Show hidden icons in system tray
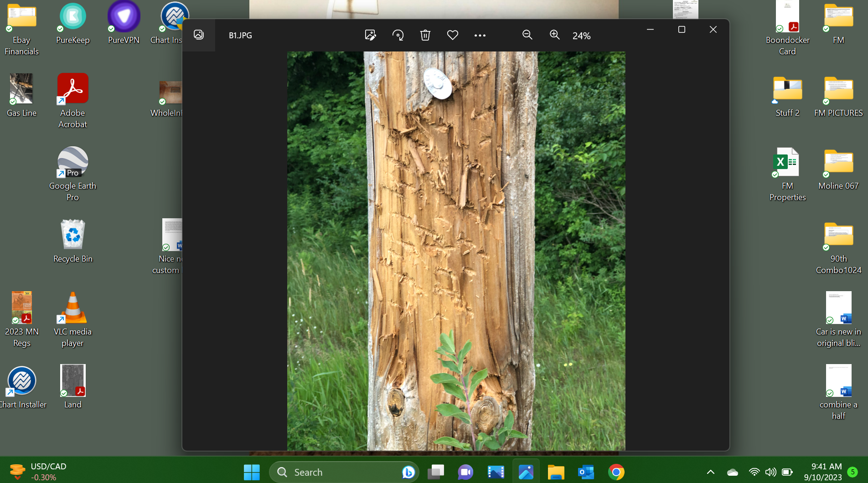This screenshot has height=483, width=868. tap(711, 472)
